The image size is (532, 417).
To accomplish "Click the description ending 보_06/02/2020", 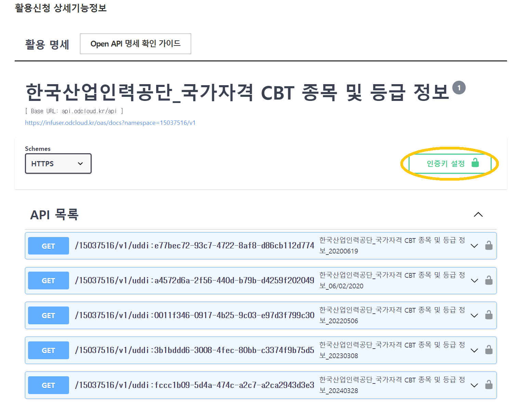I will 392,281.
